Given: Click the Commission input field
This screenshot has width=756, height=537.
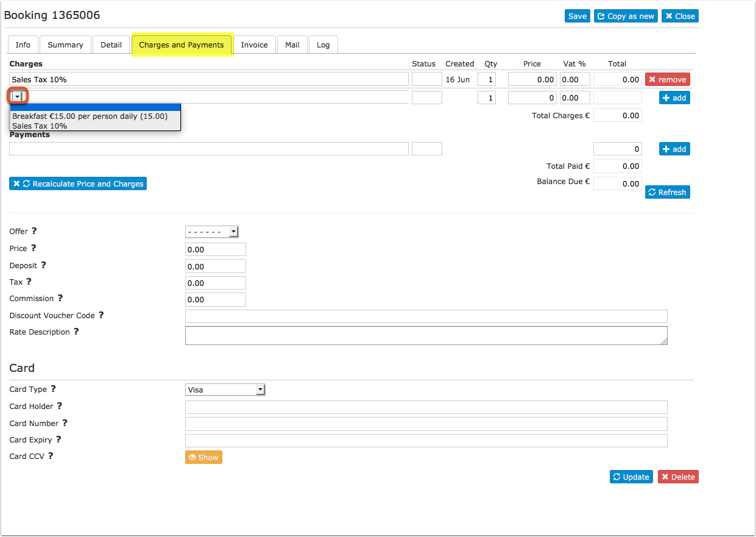Looking at the screenshot, I should (x=216, y=299).
